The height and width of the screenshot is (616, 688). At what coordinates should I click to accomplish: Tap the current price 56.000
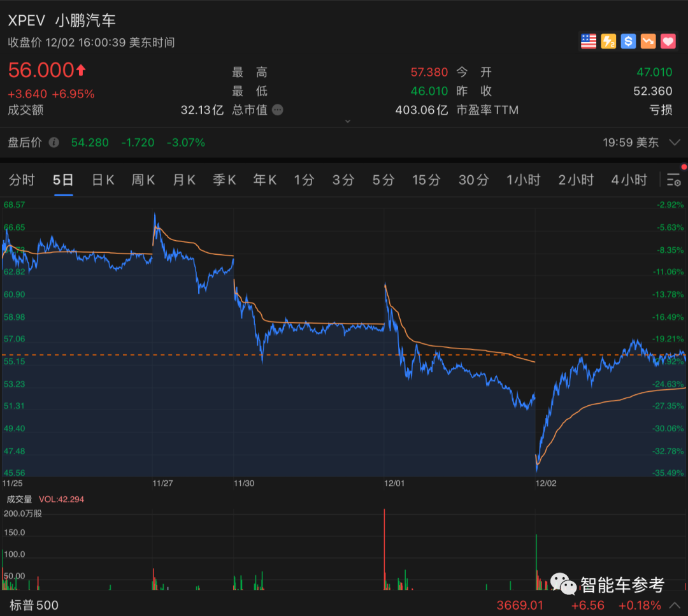[41, 70]
